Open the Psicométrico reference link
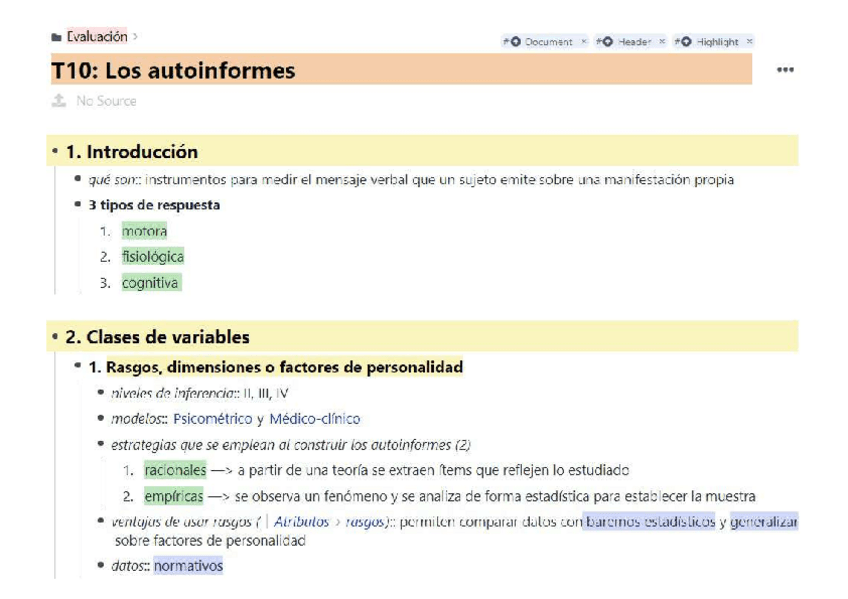The height and width of the screenshot is (599, 848). tap(213, 419)
